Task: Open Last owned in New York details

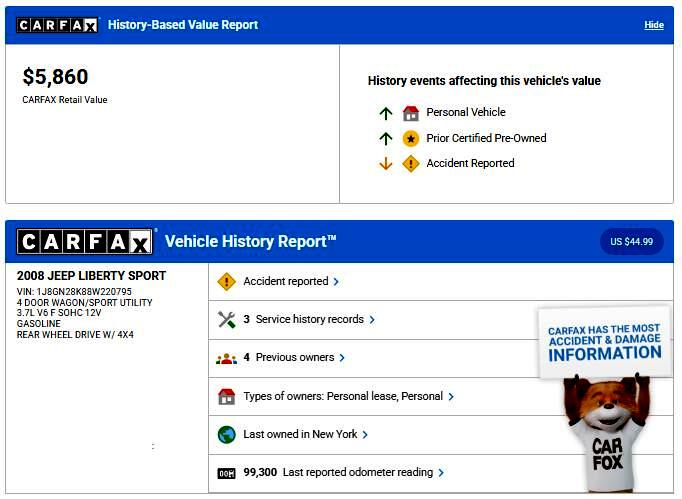Action: click(306, 435)
